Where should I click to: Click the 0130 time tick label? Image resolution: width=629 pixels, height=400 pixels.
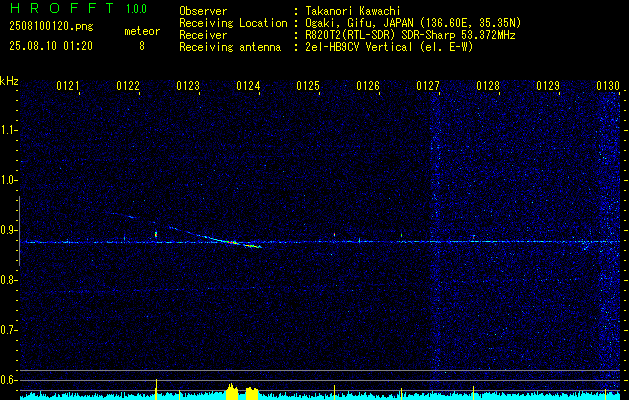608,86
